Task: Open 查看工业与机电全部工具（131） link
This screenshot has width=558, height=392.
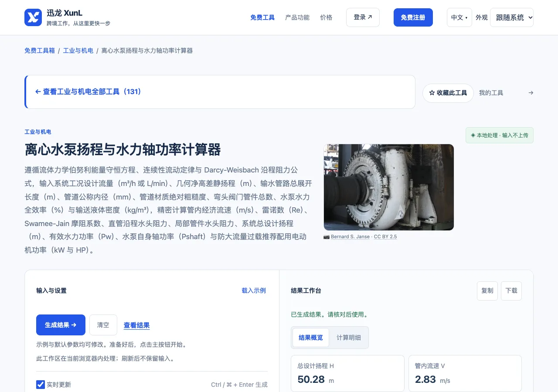Action: coord(88,92)
